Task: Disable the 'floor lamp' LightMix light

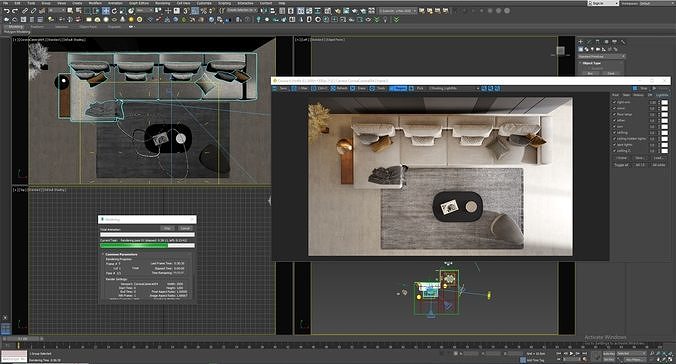Action: (615, 114)
